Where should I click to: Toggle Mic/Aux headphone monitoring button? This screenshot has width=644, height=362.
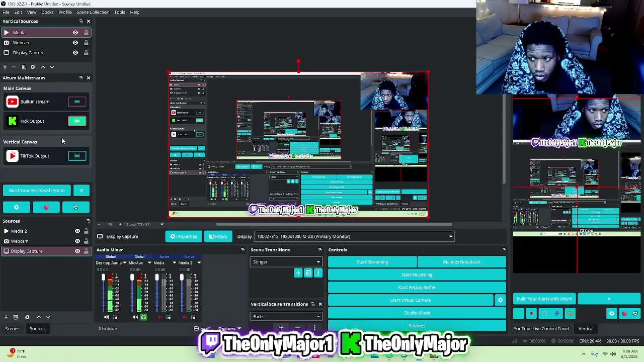point(143,317)
